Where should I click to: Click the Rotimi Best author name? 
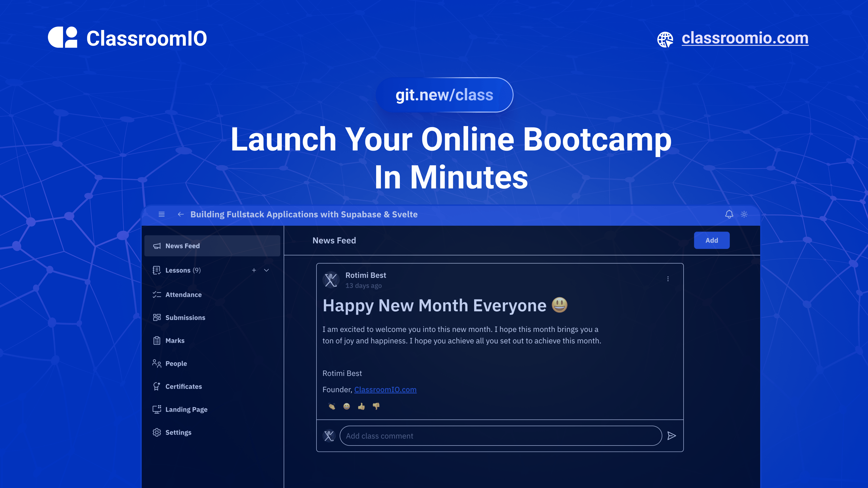(x=366, y=275)
